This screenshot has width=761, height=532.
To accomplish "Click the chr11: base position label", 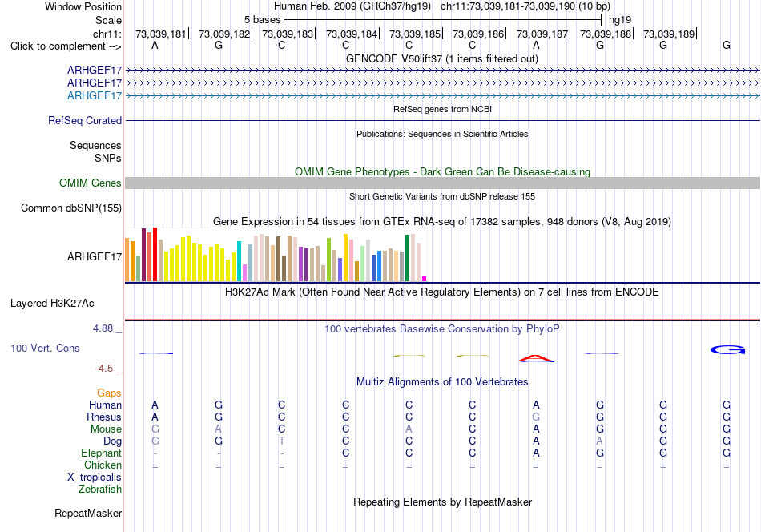I will pyautogui.click(x=107, y=34).
